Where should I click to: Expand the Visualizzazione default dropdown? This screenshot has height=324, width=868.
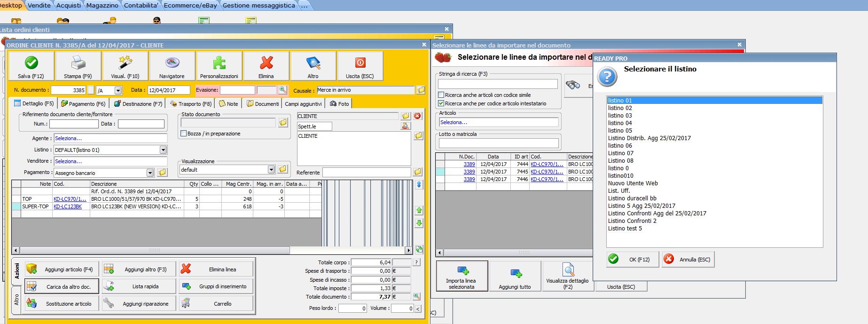click(271, 170)
